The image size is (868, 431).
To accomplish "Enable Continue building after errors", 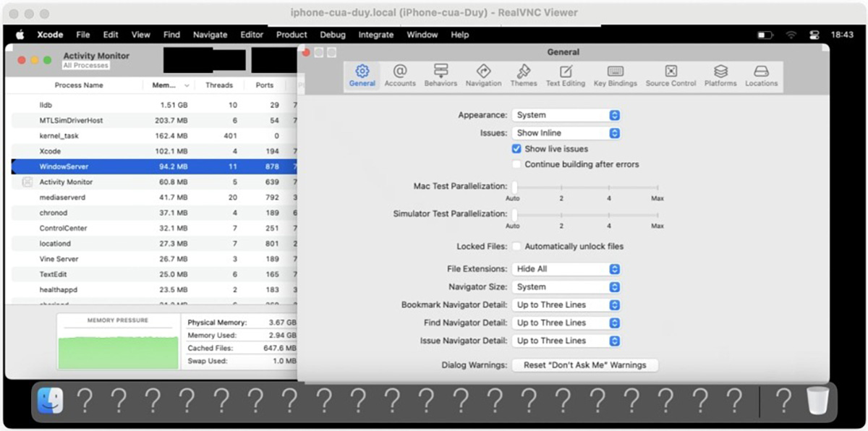I will click(516, 164).
